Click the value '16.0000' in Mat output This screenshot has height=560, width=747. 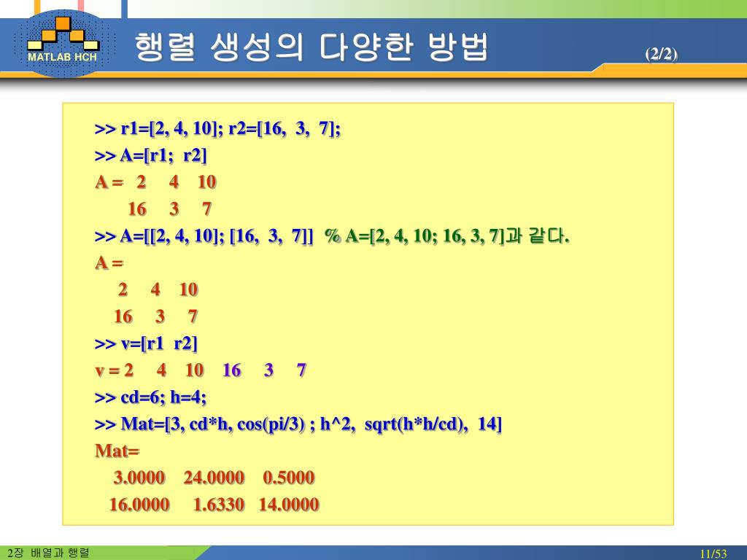click(139, 505)
